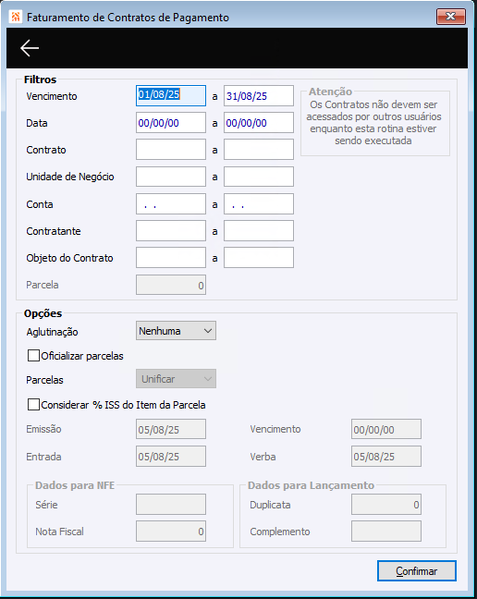The image size is (477, 599).
Task: Focus the Objeto do Contrato end field
Action: point(259,257)
